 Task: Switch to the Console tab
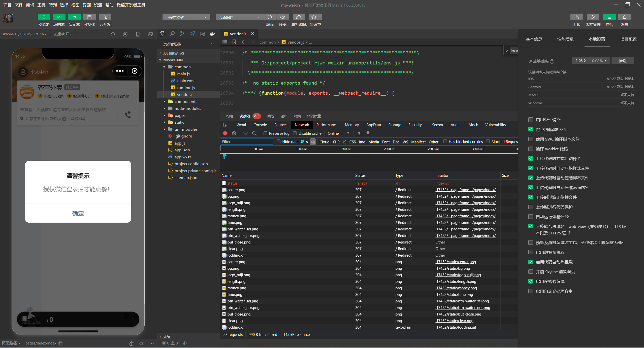260,125
